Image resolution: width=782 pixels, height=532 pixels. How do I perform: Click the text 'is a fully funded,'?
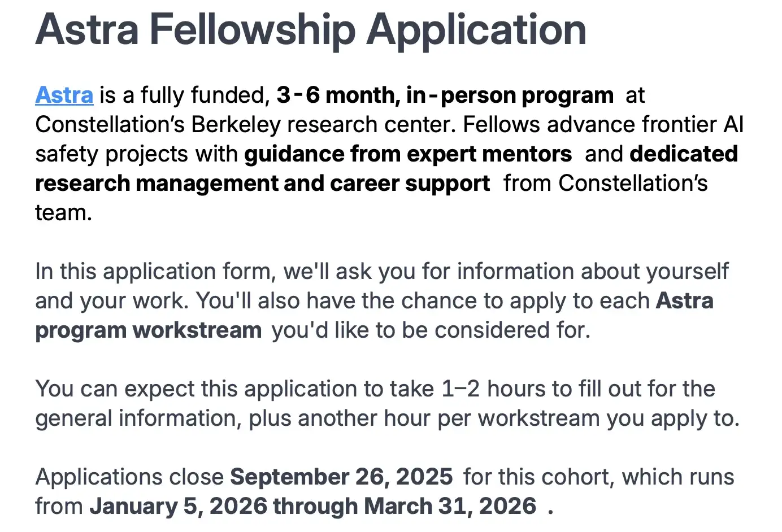coord(184,95)
